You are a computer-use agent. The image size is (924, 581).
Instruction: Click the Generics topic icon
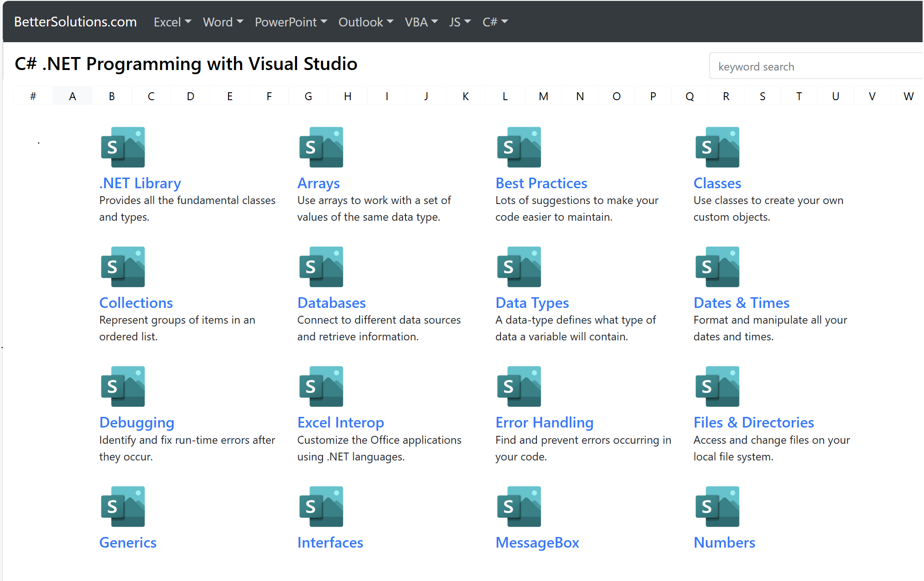123,506
